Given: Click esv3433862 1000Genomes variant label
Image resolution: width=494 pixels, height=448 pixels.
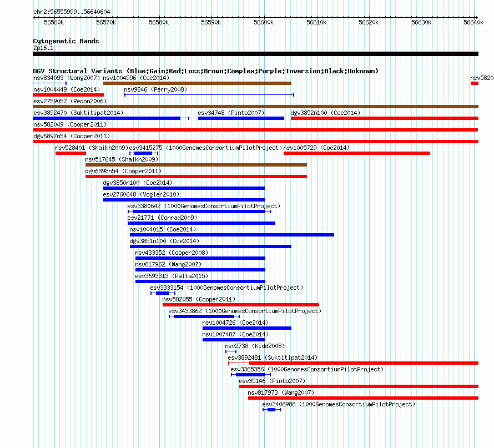Looking at the screenshot, I should [x=245, y=311].
